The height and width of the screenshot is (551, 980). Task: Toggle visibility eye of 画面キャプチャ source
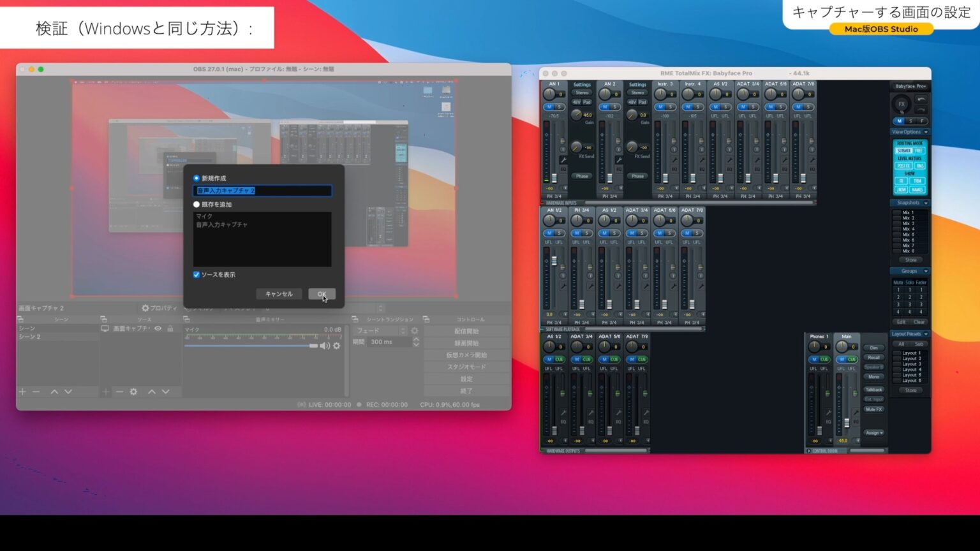point(158,328)
